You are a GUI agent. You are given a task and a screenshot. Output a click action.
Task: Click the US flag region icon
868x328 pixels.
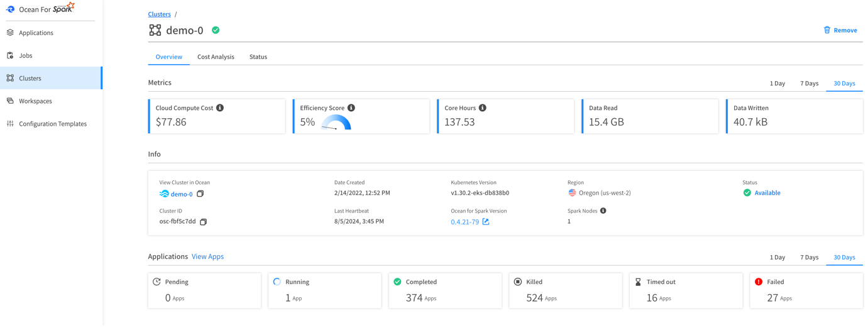point(572,193)
